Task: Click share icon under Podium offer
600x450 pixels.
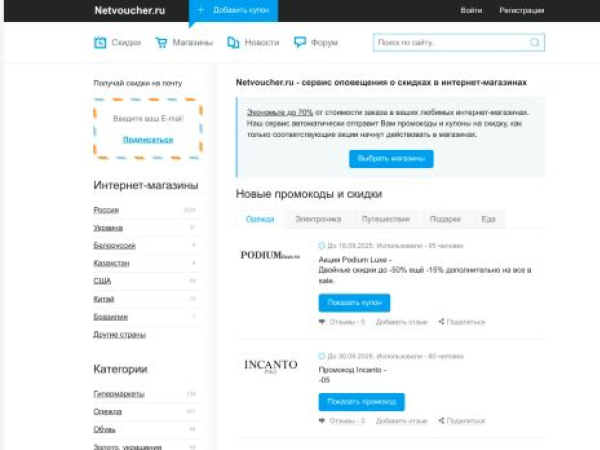Action: tap(442, 322)
